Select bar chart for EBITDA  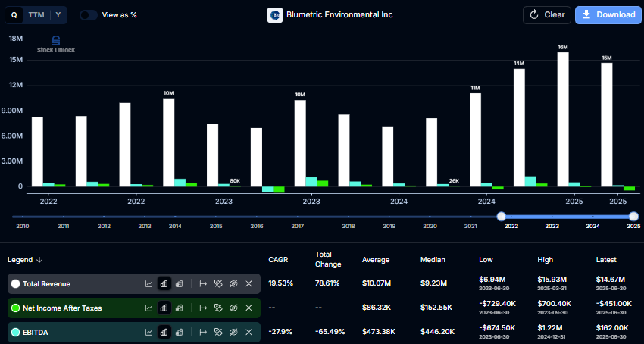[164, 332]
